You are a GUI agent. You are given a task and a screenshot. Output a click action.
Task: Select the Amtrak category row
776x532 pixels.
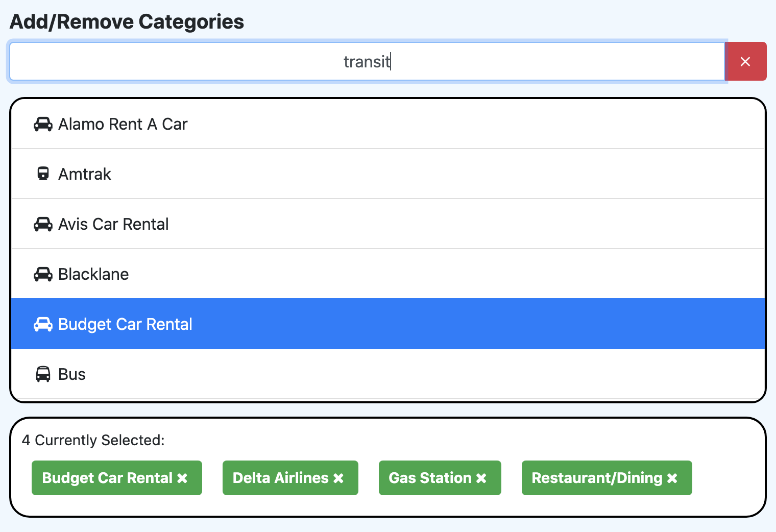point(387,174)
